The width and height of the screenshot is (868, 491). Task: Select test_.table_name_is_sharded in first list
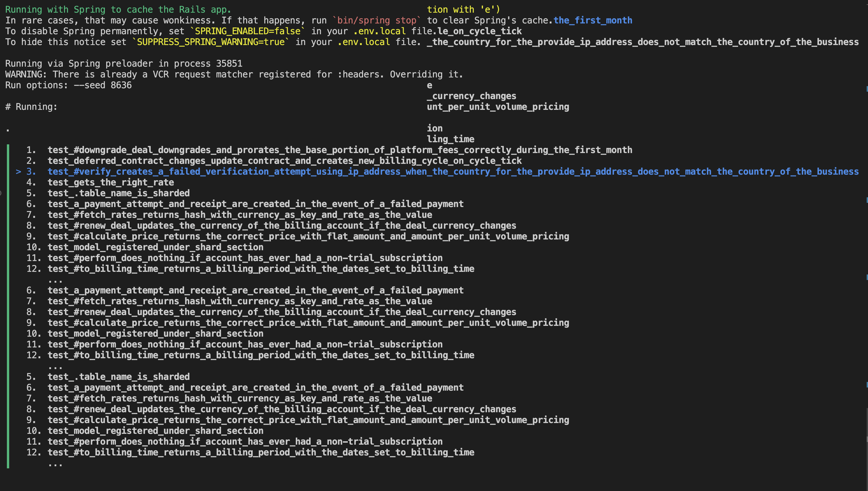119,193
